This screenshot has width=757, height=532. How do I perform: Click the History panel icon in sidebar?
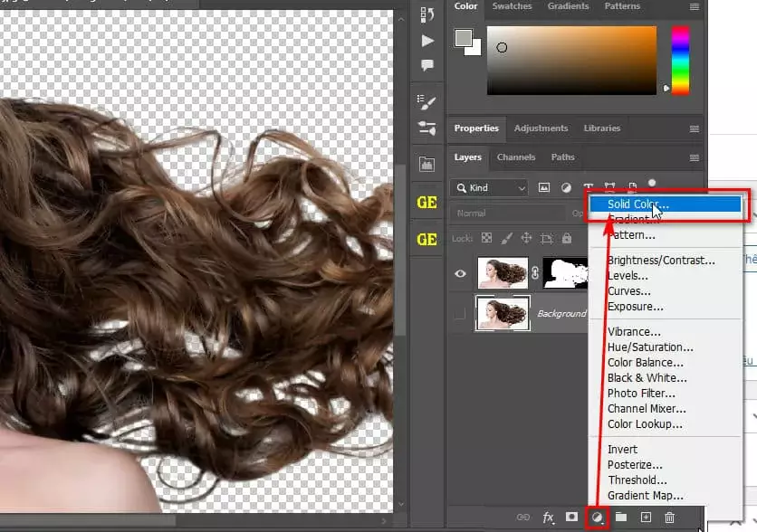(x=426, y=13)
